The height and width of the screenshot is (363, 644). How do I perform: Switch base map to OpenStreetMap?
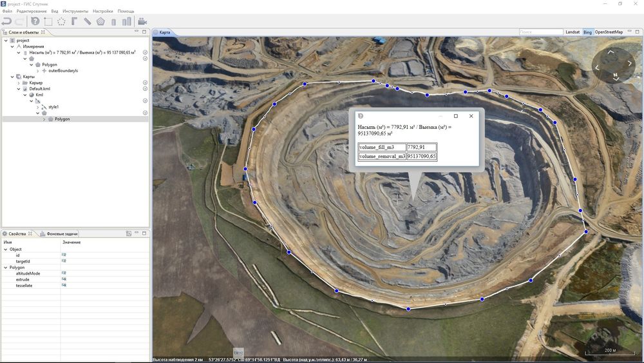tap(609, 32)
